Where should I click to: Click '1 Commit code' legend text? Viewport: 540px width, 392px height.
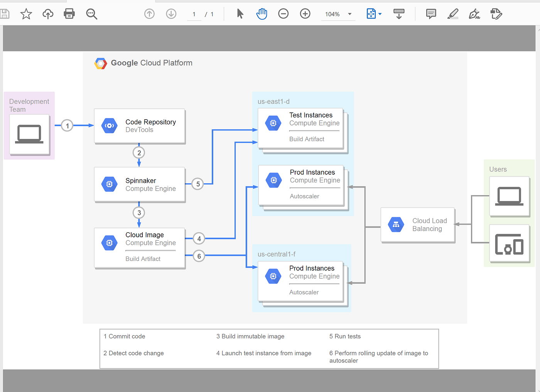124,336
